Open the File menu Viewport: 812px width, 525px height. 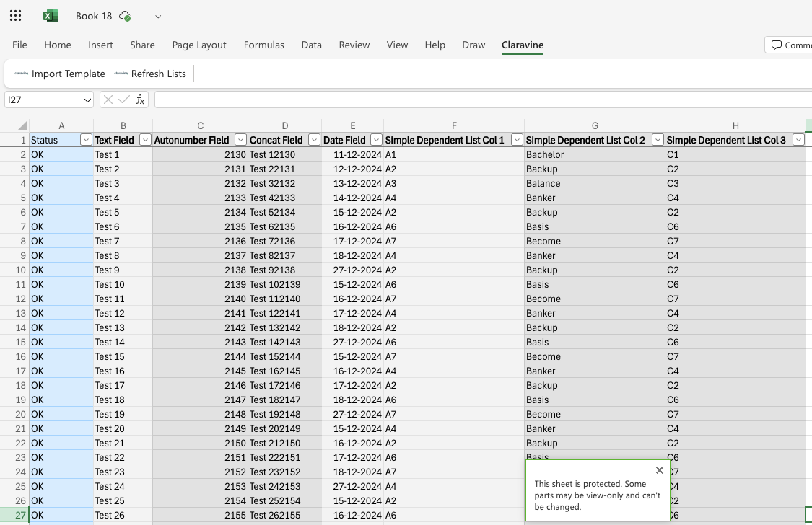tap(19, 45)
